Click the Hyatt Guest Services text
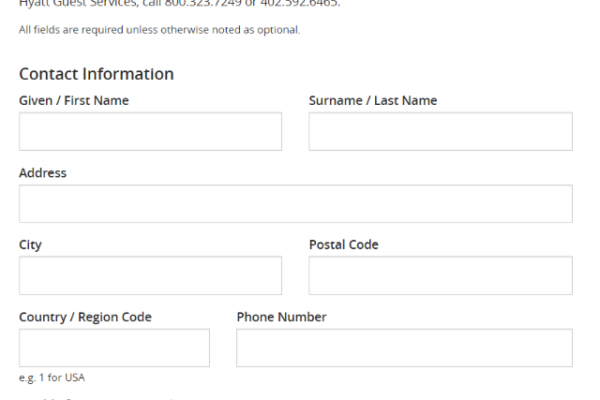The height and width of the screenshot is (400, 600). [x=78, y=3]
